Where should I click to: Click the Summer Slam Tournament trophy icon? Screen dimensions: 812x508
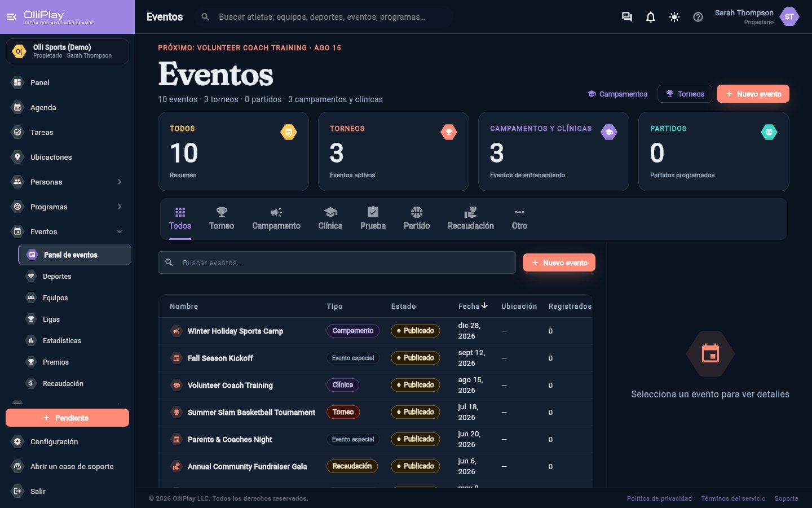(176, 412)
